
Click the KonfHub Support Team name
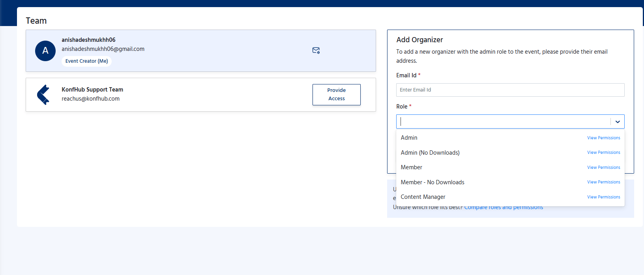[x=92, y=90]
